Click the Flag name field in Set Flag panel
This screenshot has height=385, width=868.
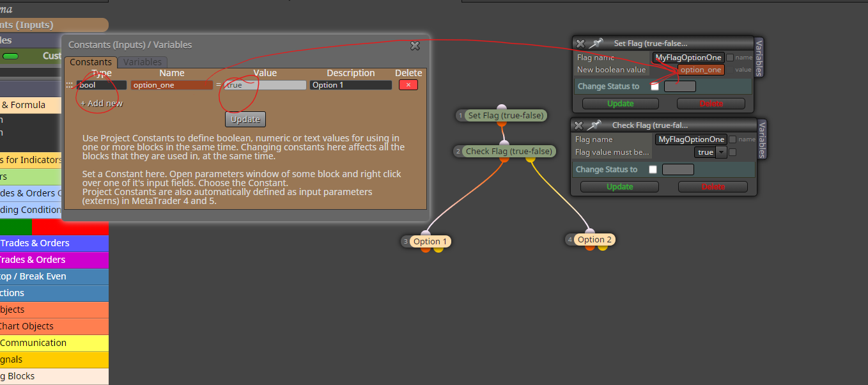click(688, 58)
